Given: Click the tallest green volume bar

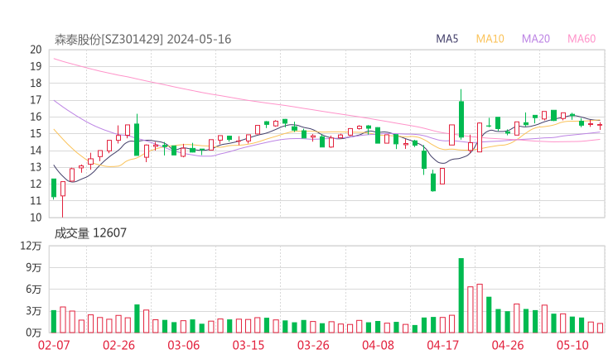Looking at the screenshot, I should [461, 295].
